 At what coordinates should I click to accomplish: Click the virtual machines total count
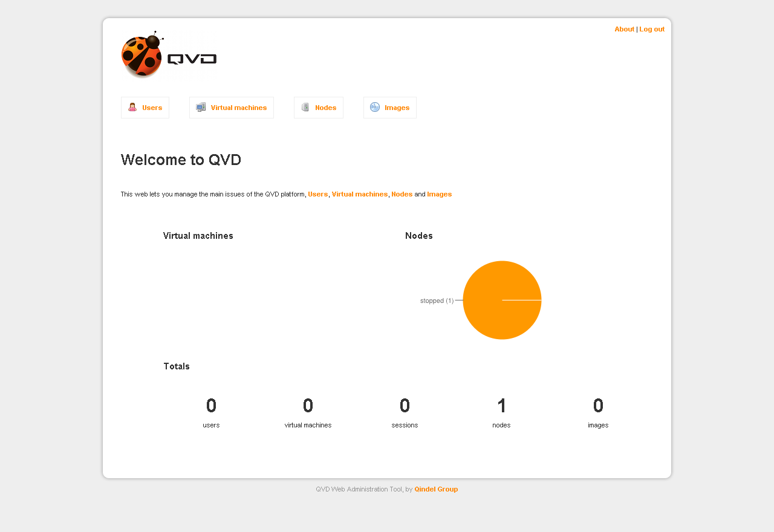pyautogui.click(x=308, y=406)
